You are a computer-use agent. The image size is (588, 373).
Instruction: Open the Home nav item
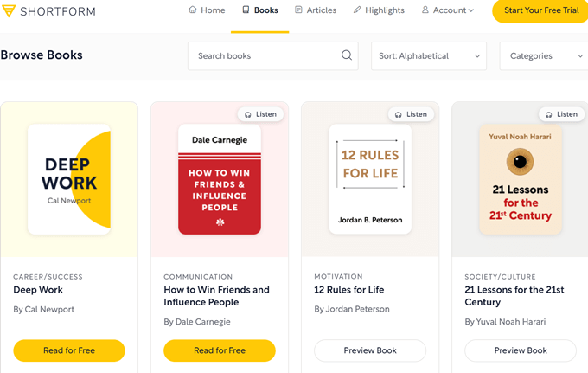[x=207, y=10]
